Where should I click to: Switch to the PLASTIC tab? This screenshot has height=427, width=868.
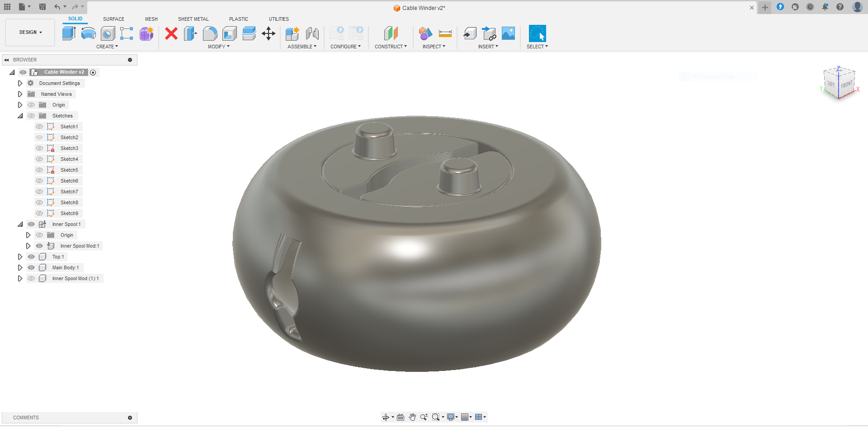[x=239, y=19]
